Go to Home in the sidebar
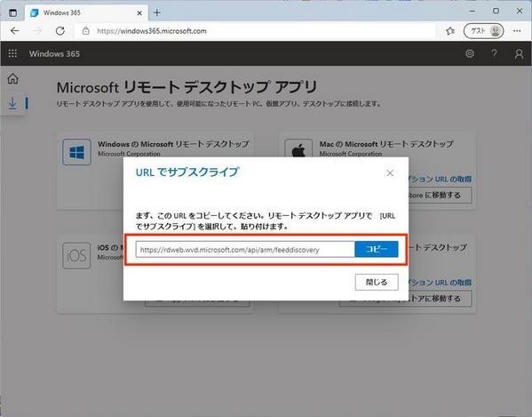This screenshot has width=532, height=417. point(13,78)
